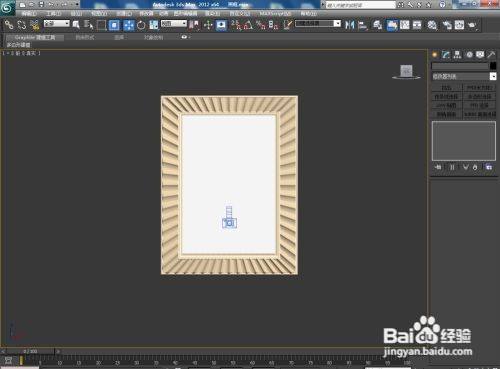Select the Unlink Selection tool
Image resolution: width=500 pixels, height=369 pixels.
tap(22, 25)
